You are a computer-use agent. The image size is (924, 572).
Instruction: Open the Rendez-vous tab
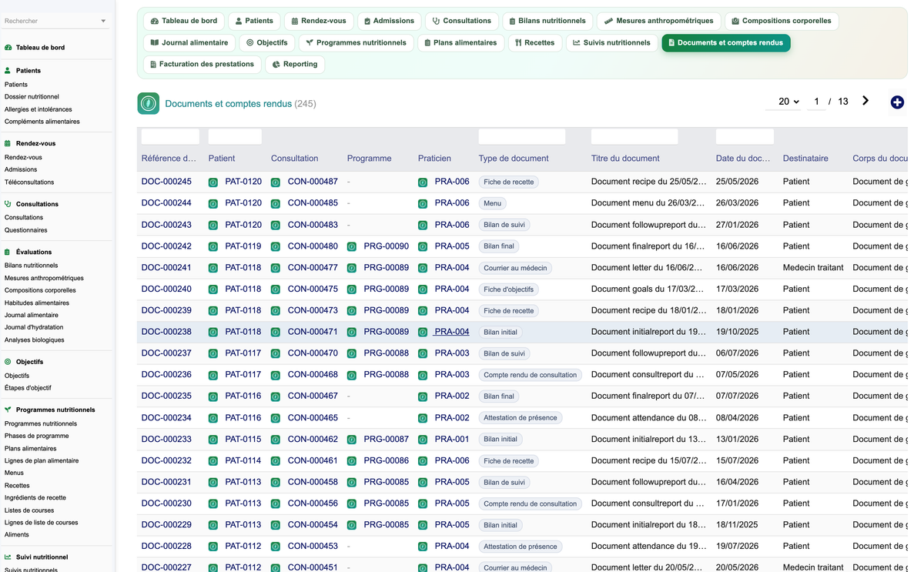[x=319, y=21]
